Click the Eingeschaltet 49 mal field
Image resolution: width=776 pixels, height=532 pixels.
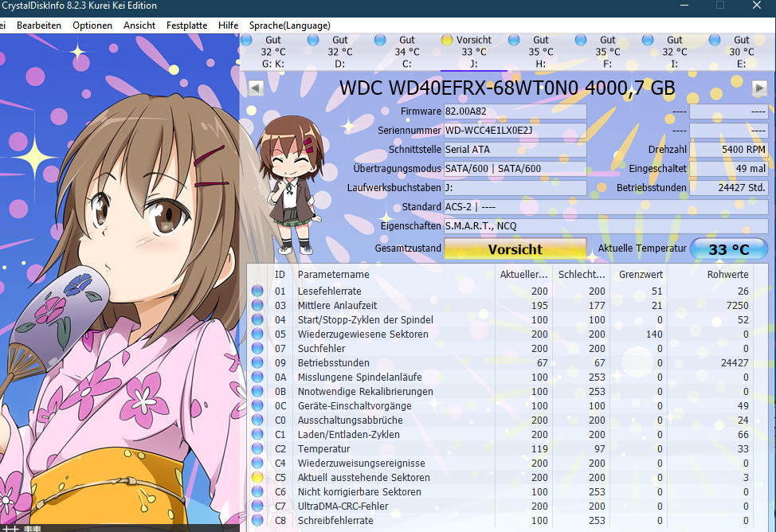[729, 169]
